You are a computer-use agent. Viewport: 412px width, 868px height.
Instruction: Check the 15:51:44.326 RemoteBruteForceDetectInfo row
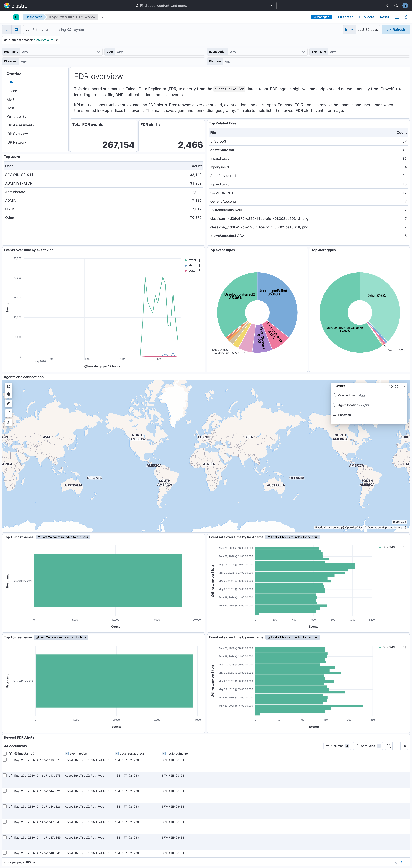(5, 791)
